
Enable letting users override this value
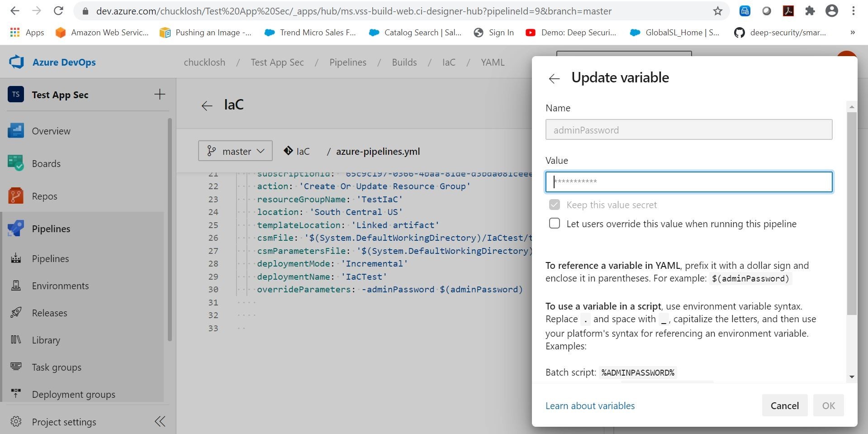[554, 224]
